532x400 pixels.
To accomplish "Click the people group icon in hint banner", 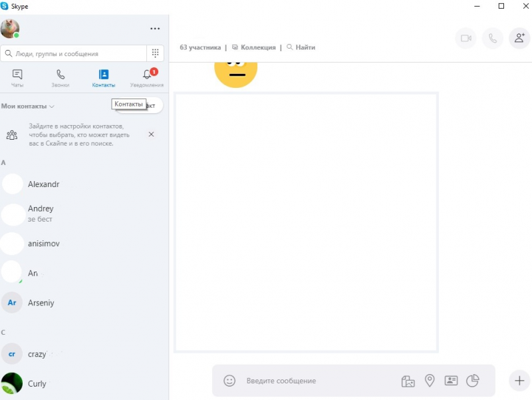I will 12,135.
